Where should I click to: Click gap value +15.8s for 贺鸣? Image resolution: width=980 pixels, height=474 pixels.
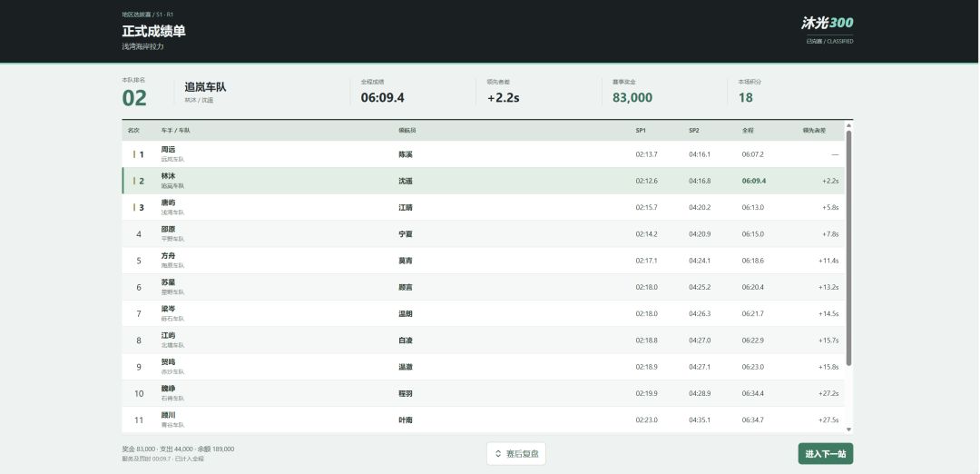(x=828, y=367)
